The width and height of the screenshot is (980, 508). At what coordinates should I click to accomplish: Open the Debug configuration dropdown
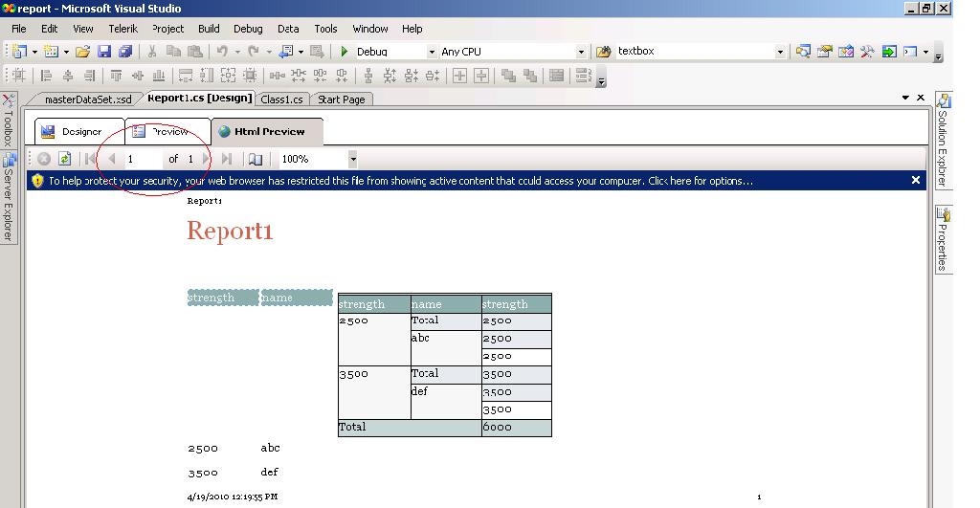[432, 52]
